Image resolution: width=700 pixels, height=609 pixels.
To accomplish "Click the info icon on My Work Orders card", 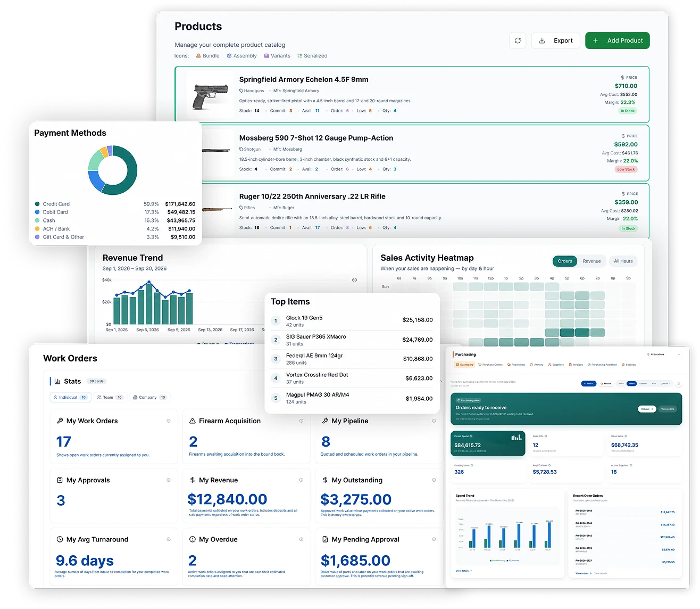I will (x=169, y=421).
